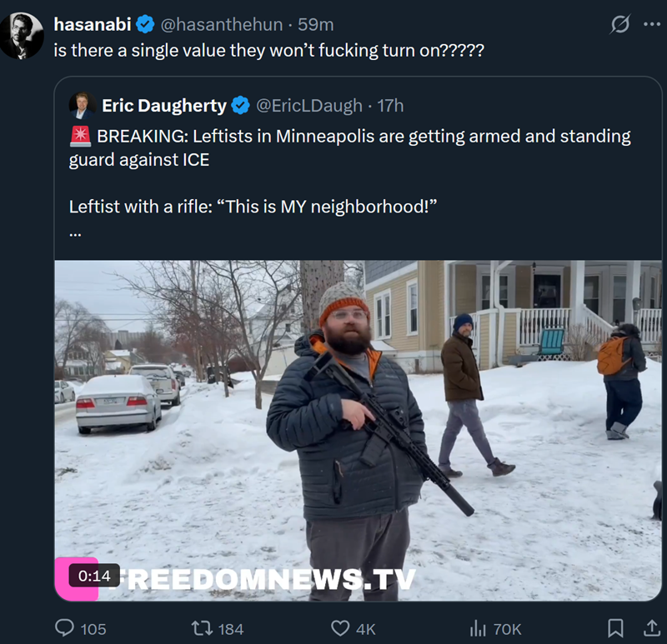Viewport: 667px width, 644px height.
Task: Bookmark this post
Action: (615, 628)
